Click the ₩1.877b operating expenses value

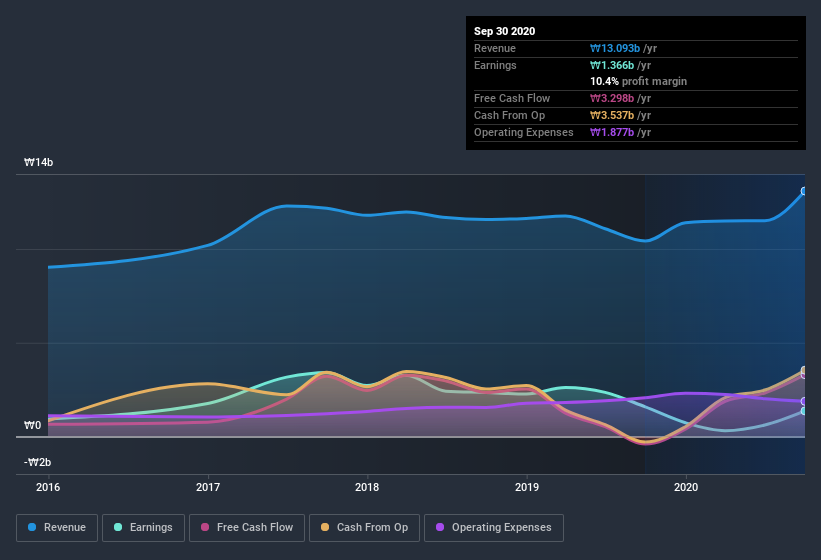click(612, 132)
